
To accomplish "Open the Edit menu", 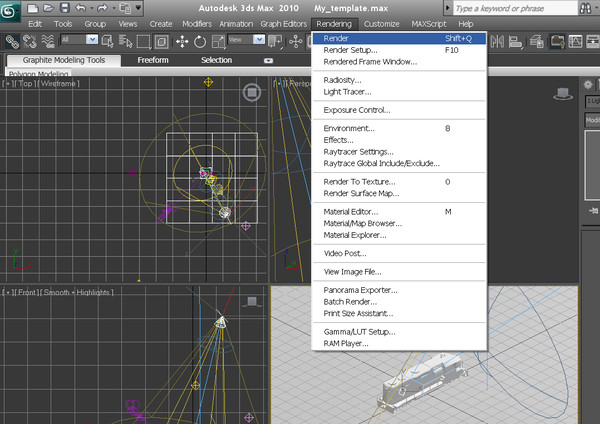I will (x=35, y=24).
